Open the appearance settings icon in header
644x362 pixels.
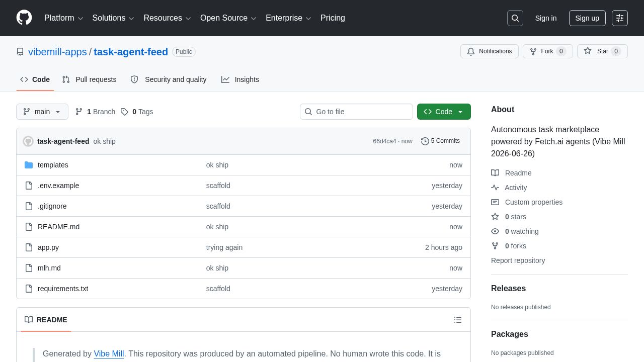[x=620, y=18]
